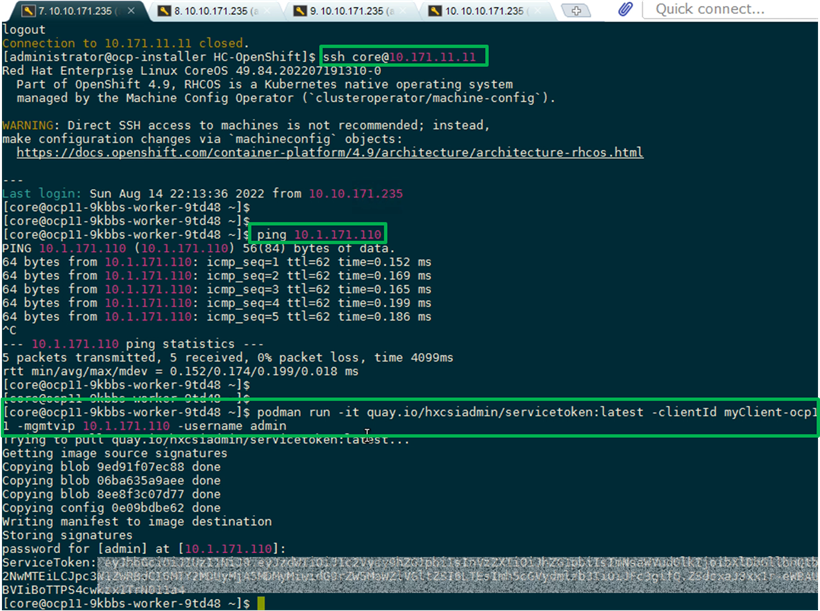Switch to tab 8. 10.10.171.235
820x611 pixels.
click(215, 10)
